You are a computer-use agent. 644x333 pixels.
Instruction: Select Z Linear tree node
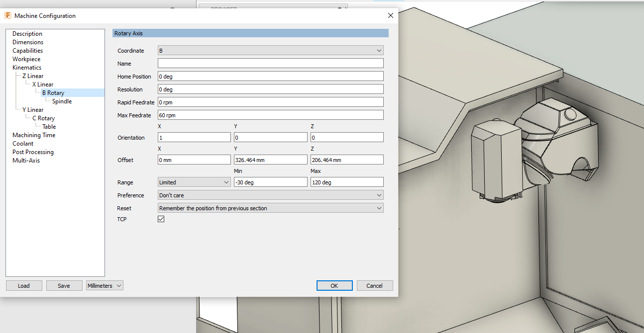click(x=33, y=76)
